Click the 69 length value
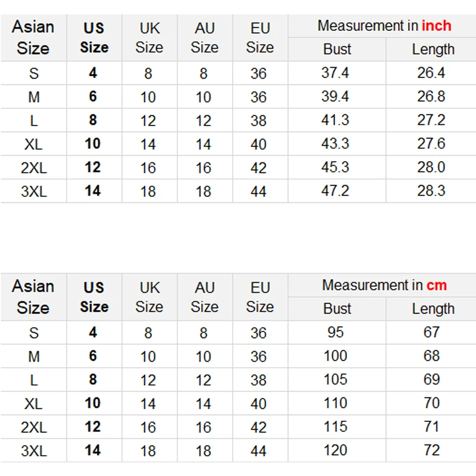Viewport: 476px width, 476px height. coord(432,380)
